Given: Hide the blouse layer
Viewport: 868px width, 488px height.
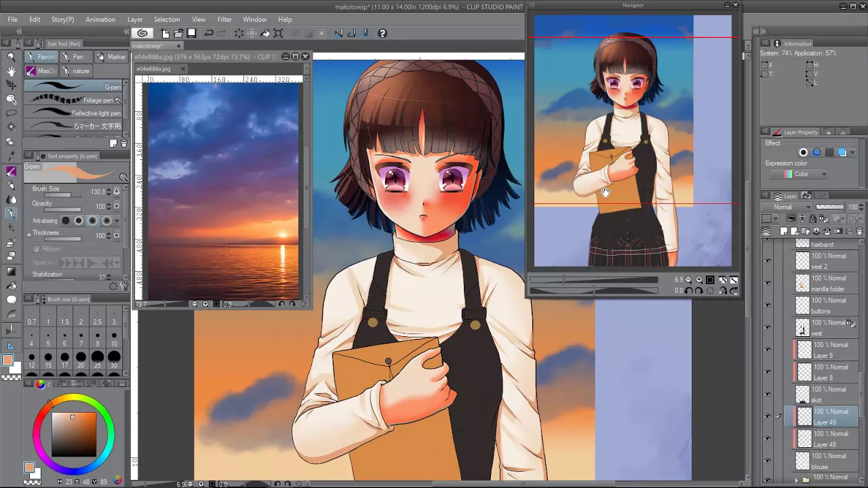Looking at the screenshot, I should [768, 461].
